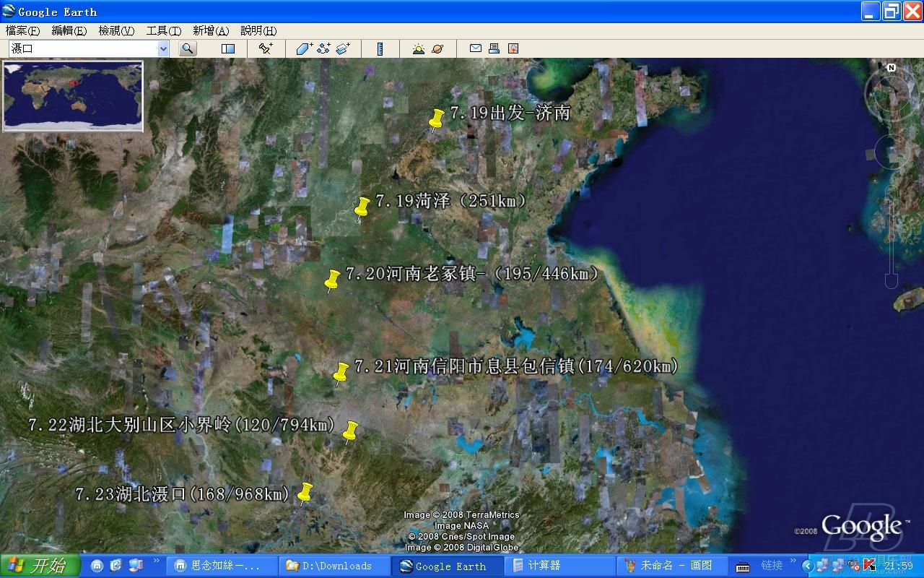924x578 pixels.
Task: Open the 編輯 menu
Action: [x=69, y=30]
